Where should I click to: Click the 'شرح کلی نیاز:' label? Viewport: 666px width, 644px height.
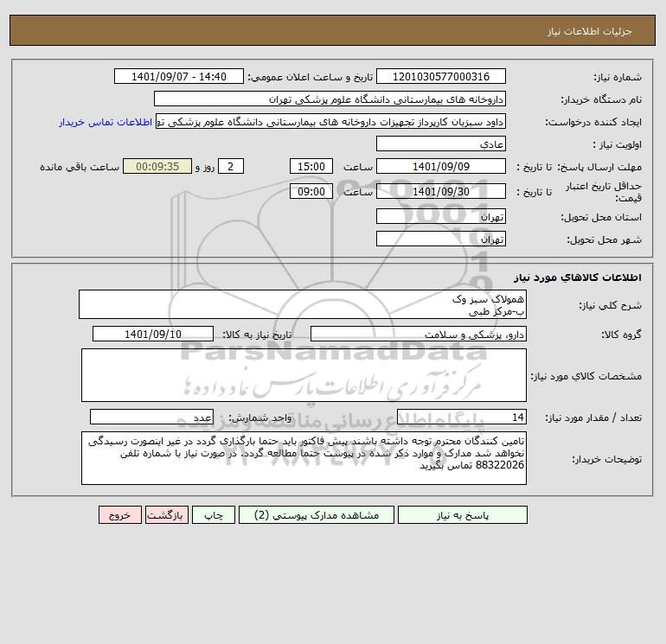tap(611, 305)
